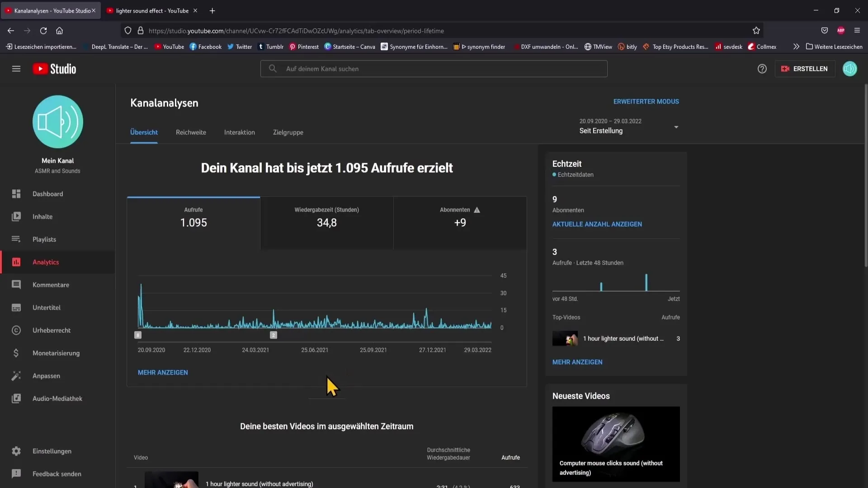Select the Interaktion tab
The height and width of the screenshot is (488, 868).
239,132
